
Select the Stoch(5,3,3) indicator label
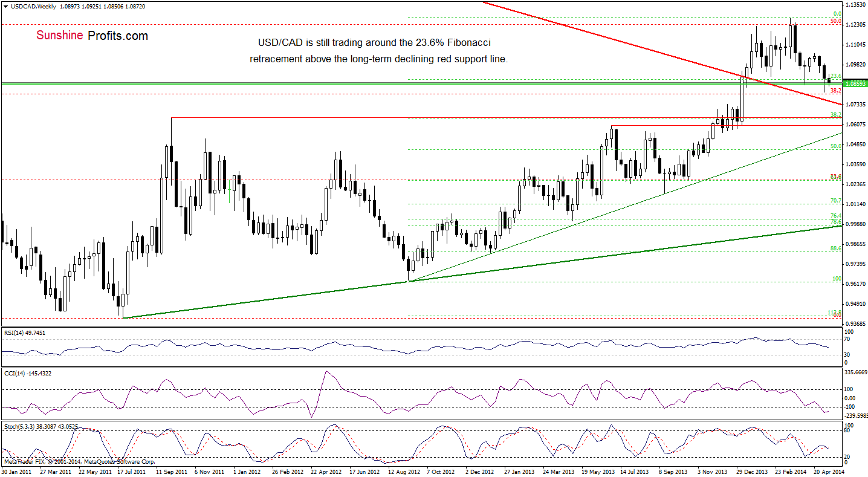[40, 426]
